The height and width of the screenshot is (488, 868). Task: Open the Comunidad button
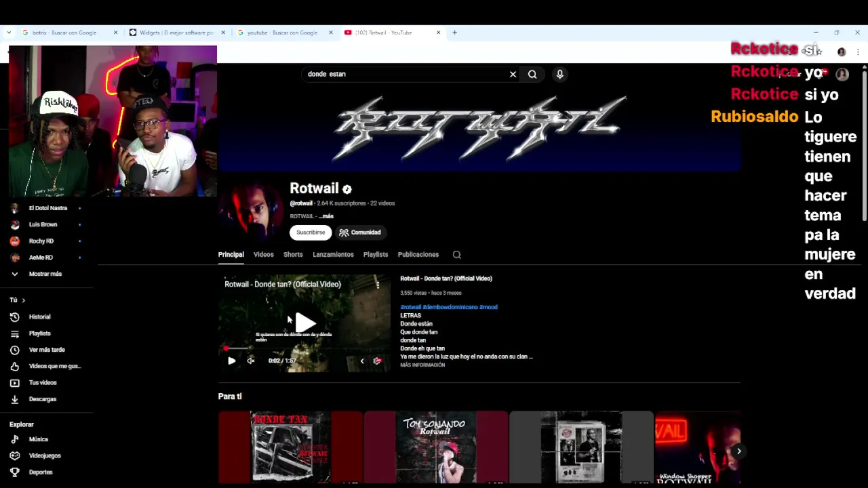tap(360, 232)
